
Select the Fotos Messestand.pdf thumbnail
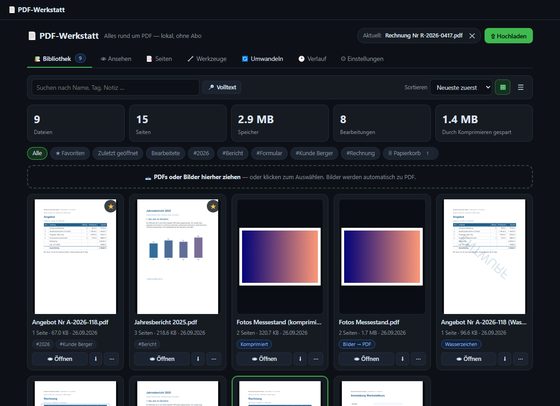point(382,257)
